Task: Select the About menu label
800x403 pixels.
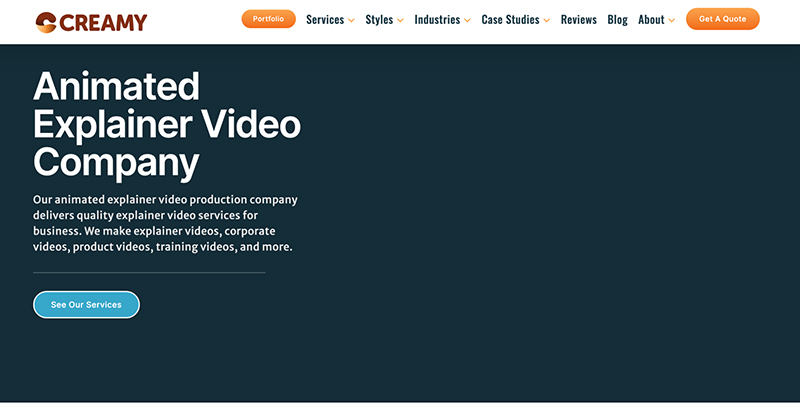Action: point(651,20)
